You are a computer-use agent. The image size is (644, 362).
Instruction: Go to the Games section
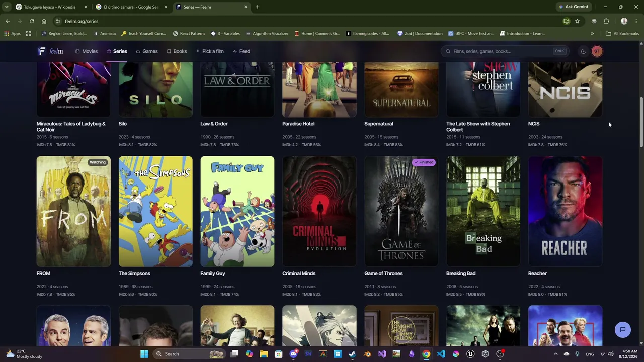tap(147, 51)
